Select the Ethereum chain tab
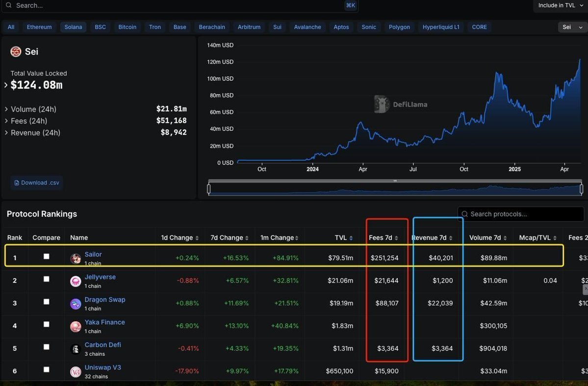The width and height of the screenshot is (588, 386). click(39, 27)
